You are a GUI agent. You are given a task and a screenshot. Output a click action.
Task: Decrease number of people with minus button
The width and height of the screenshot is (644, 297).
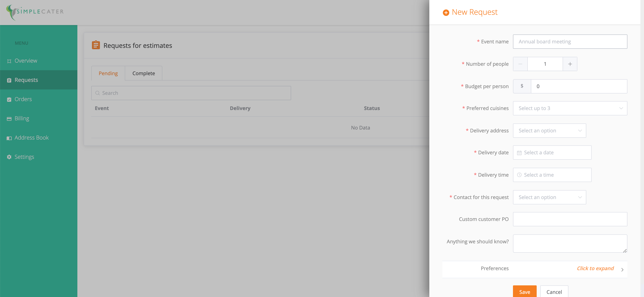[x=520, y=64]
